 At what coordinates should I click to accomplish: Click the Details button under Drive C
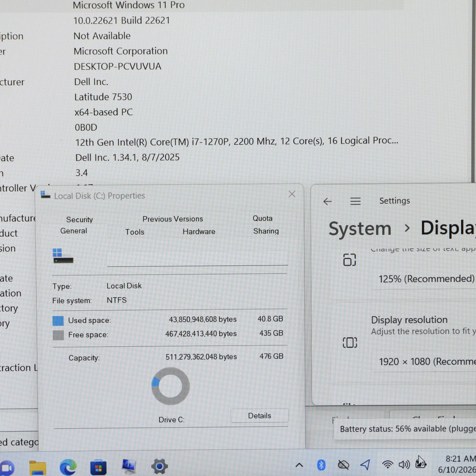point(259,416)
